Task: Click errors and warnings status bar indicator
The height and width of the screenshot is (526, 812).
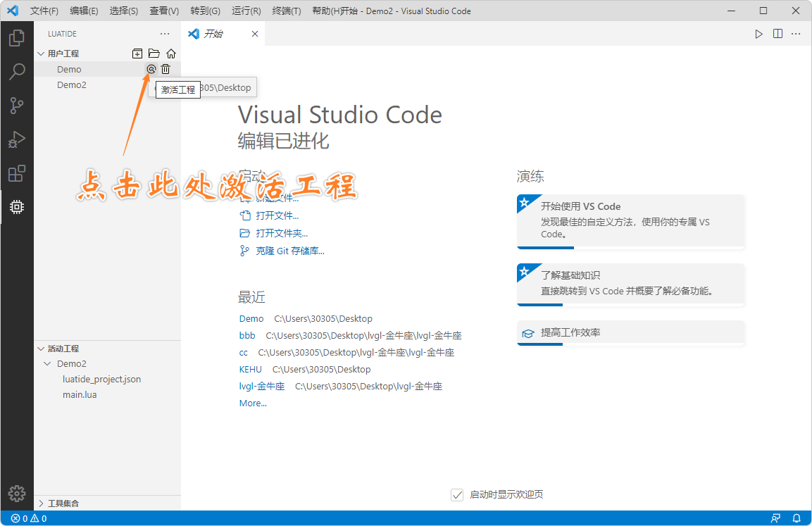Action: click(29, 518)
